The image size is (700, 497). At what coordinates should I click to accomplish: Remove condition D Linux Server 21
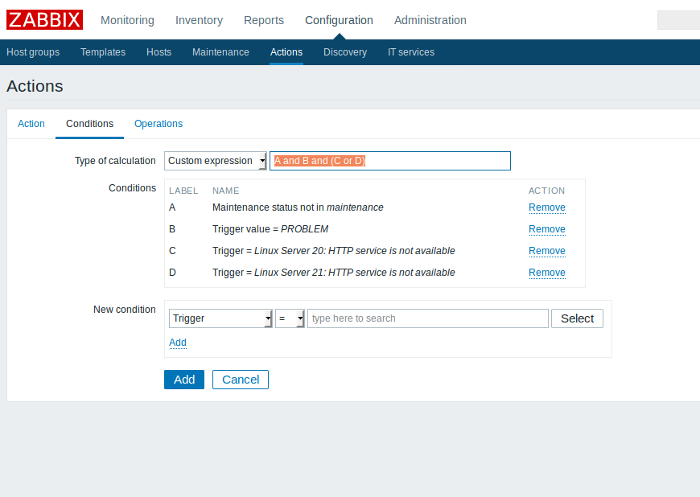tap(547, 272)
